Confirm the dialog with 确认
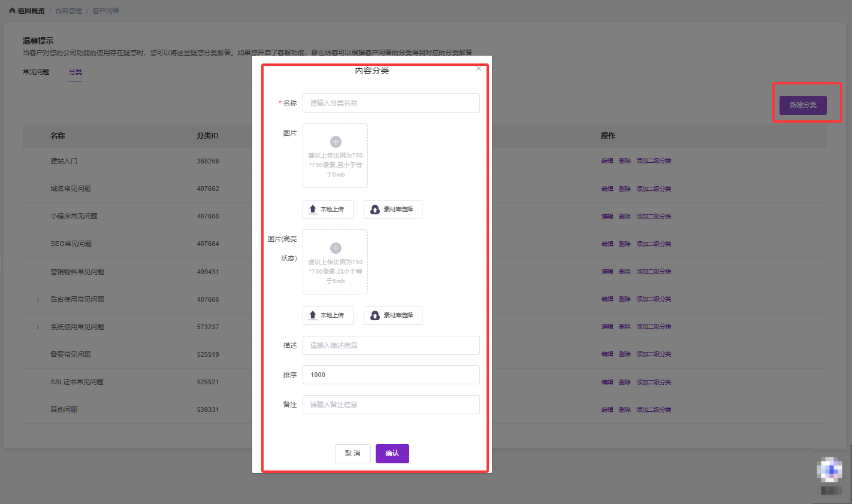The height and width of the screenshot is (504, 852). click(x=392, y=454)
